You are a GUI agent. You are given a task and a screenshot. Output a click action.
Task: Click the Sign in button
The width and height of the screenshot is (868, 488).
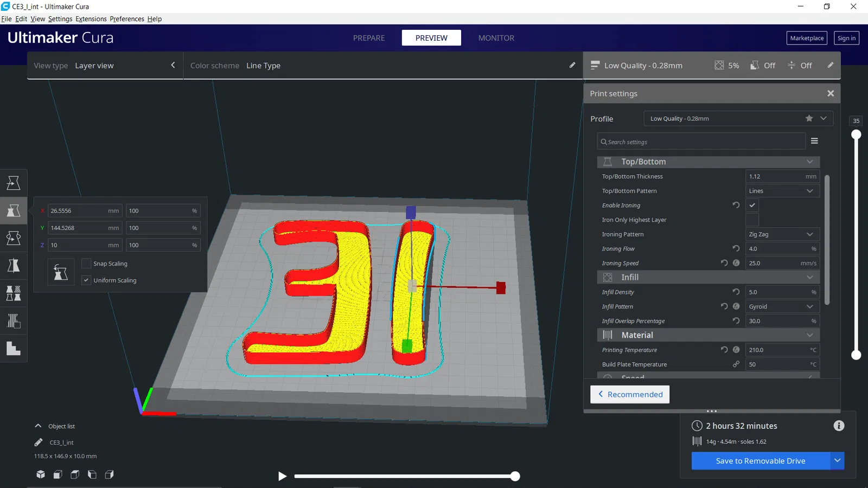[846, 38]
